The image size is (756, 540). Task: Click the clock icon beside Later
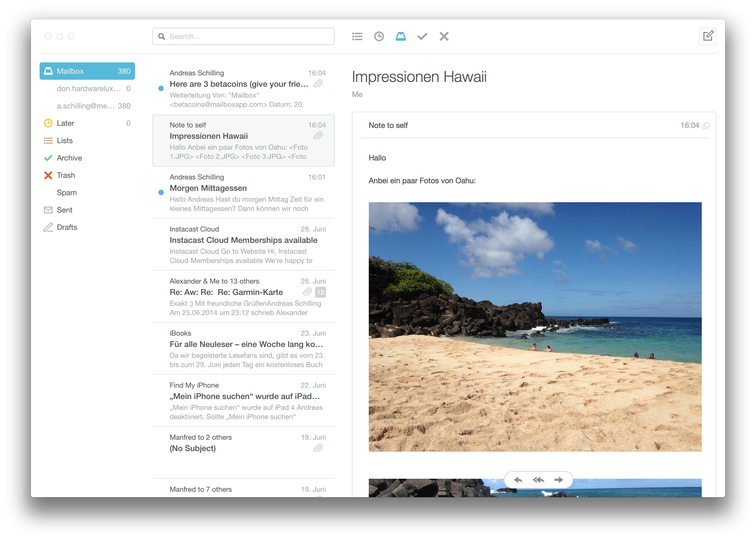coord(48,123)
